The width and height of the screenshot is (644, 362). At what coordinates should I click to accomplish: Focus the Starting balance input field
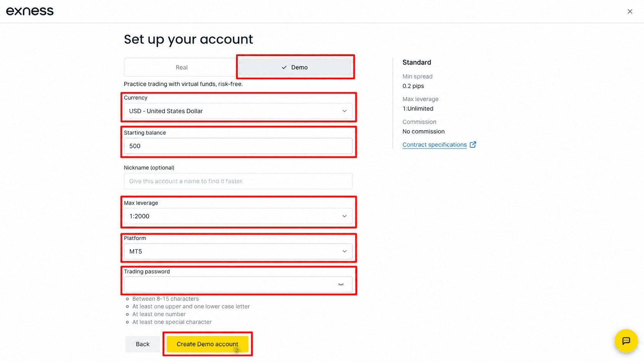coord(238,146)
